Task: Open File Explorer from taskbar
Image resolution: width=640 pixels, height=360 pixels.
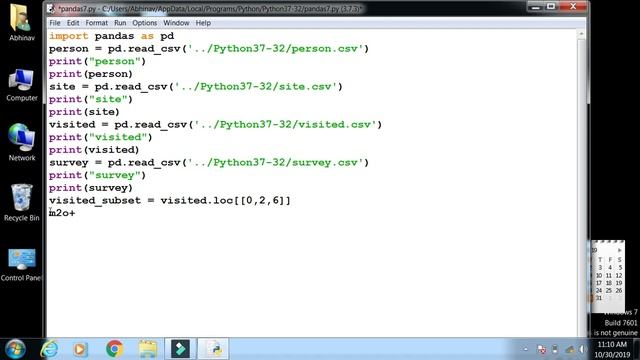Action: (x=148, y=349)
